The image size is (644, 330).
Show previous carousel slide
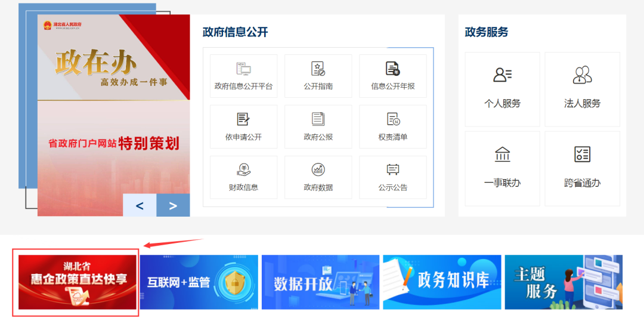click(140, 205)
